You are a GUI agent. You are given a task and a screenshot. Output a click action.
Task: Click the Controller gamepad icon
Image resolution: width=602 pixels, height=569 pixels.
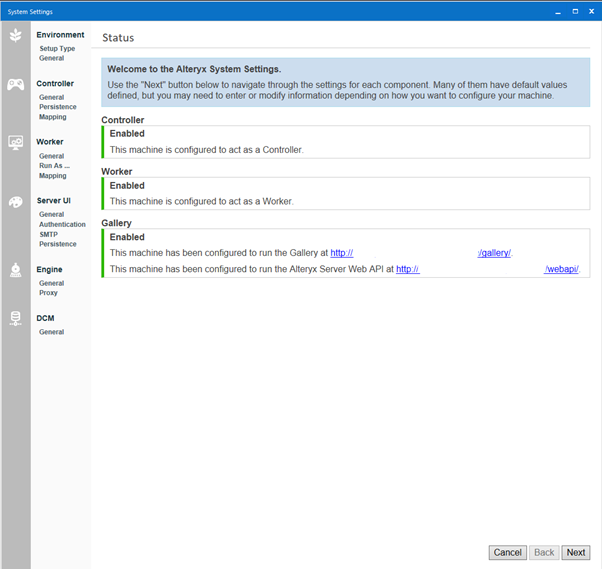tap(15, 84)
